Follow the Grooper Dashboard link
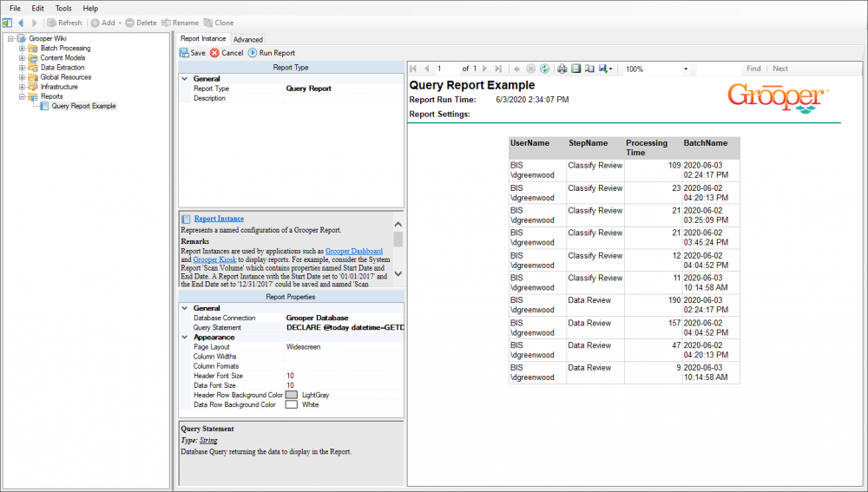868x492 pixels. pos(354,251)
